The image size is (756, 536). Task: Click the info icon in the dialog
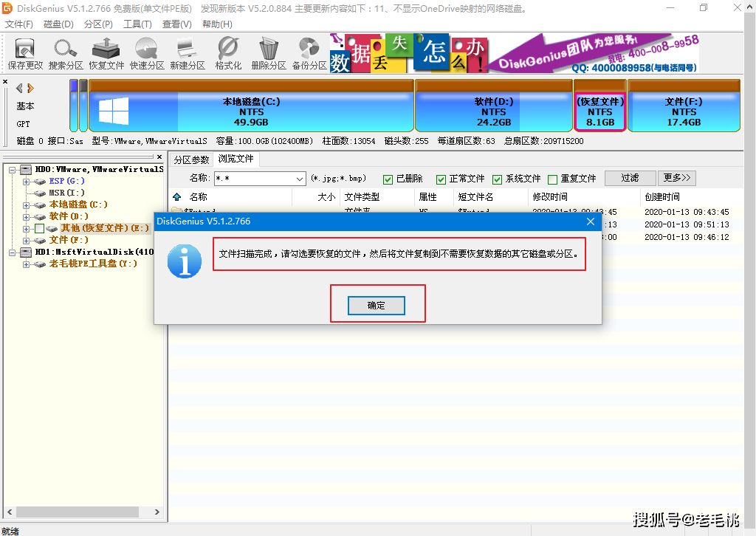click(x=184, y=261)
